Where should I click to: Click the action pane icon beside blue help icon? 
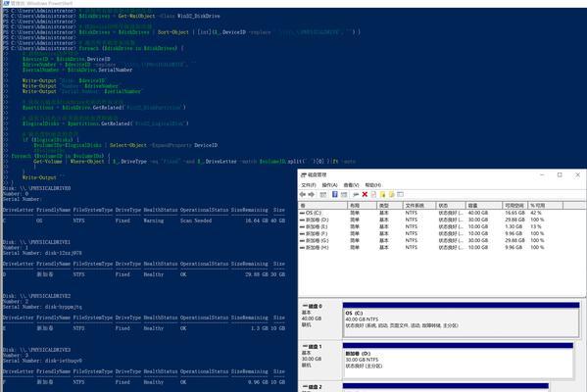click(x=343, y=194)
